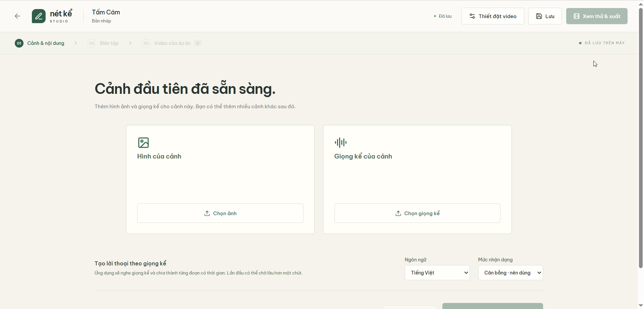
Task: Click the scrollbar down arrow
Action: (641, 306)
